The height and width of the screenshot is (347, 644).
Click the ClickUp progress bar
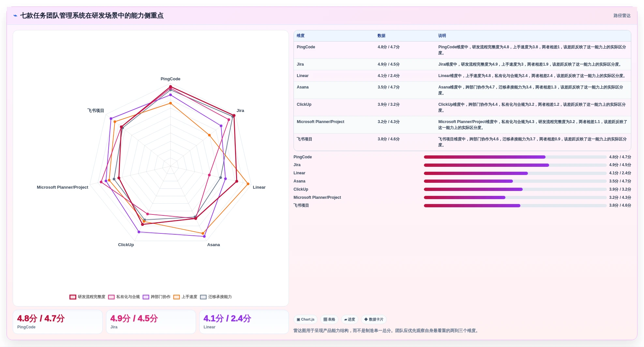coord(515,189)
